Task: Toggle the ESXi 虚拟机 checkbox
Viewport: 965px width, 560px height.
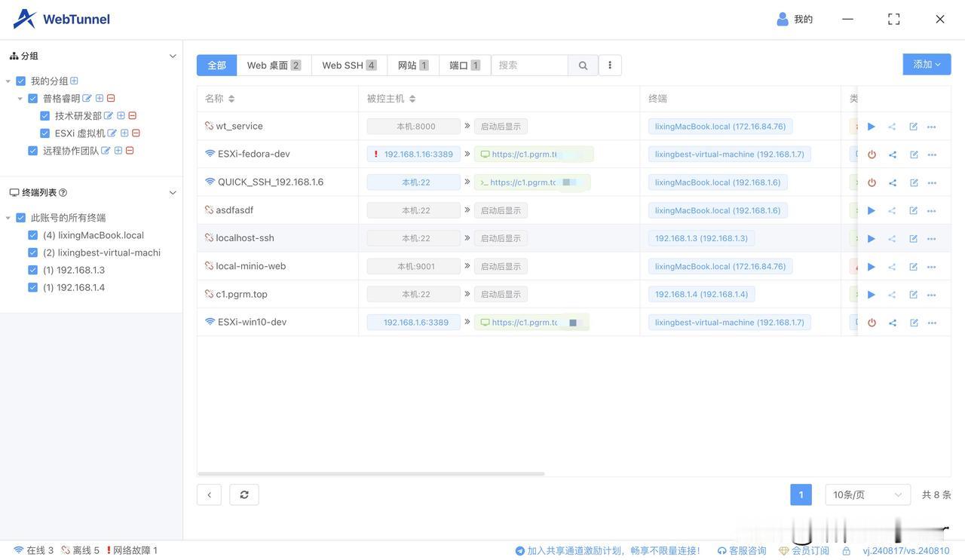Action: tap(45, 133)
